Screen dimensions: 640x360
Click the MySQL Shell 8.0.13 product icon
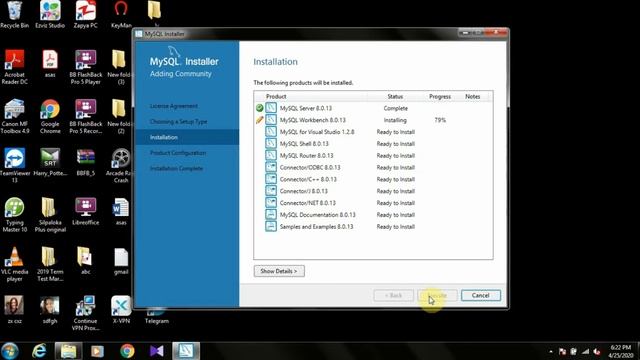pyautogui.click(x=271, y=143)
